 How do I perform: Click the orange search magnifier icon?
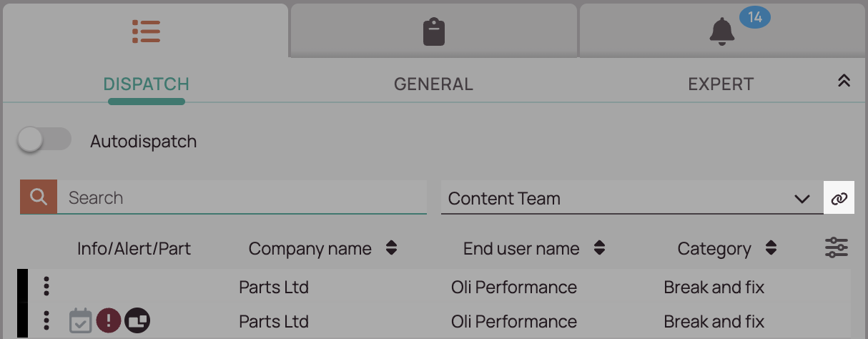click(x=39, y=197)
